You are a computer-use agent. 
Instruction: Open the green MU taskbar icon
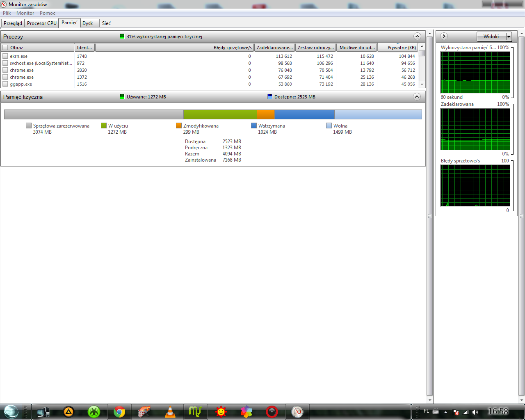195,412
